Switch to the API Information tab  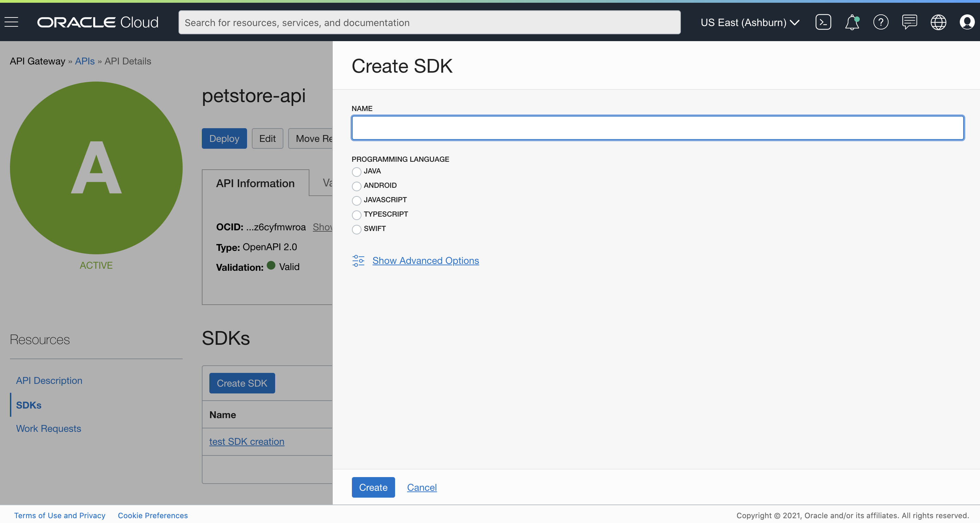click(x=255, y=183)
